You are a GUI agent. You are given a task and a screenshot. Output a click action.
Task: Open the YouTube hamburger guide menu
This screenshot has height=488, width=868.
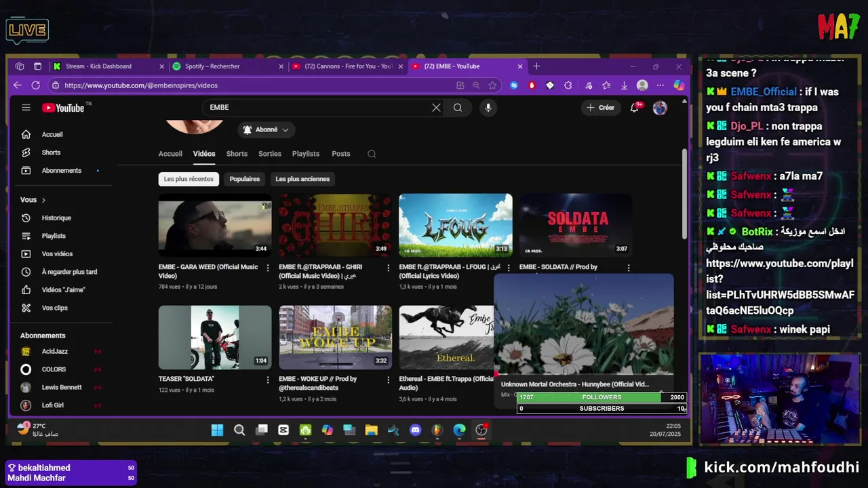pyautogui.click(x=26, y=108)
